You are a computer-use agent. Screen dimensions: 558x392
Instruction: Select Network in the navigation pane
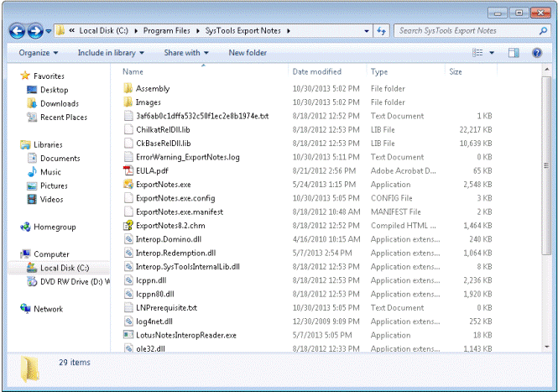49,309
